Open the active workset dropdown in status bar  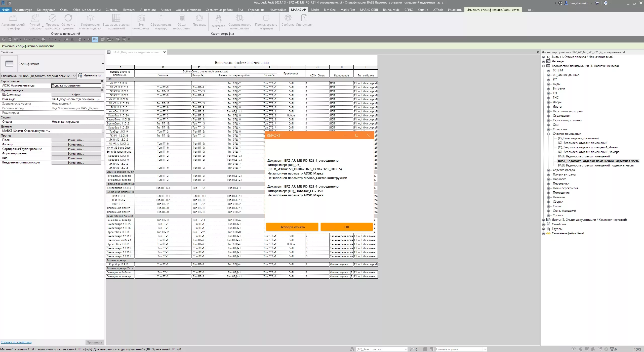[405, 349]
